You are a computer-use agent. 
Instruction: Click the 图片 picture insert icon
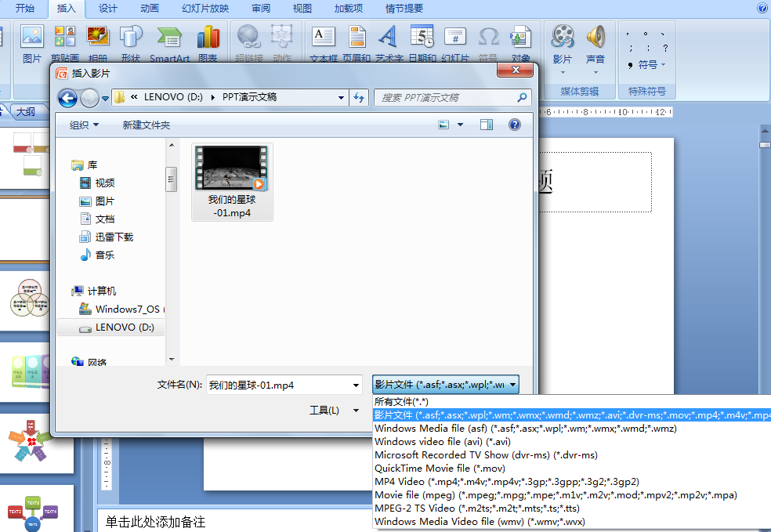click(32, 36)
